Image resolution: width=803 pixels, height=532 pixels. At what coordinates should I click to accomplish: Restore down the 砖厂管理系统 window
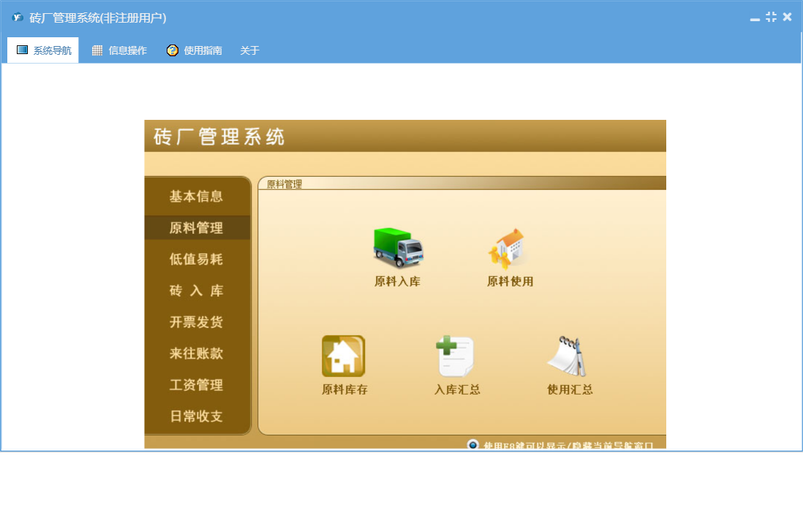coord(771,17)
